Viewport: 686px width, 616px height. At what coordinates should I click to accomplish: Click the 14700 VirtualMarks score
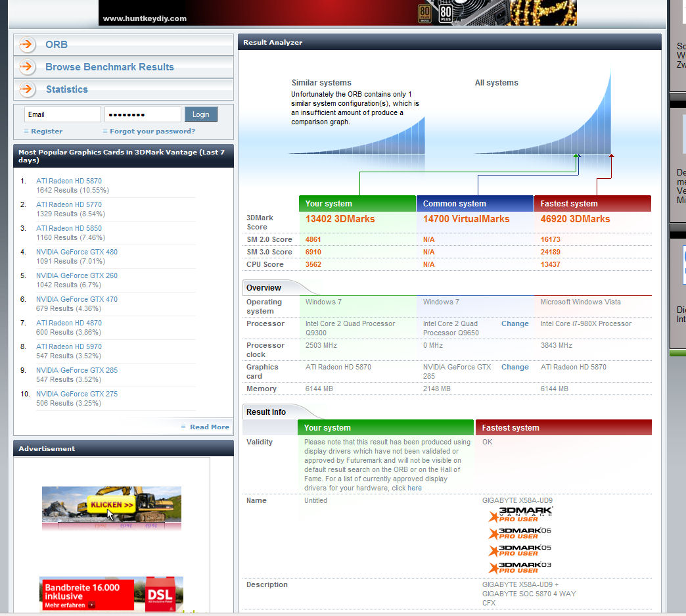pyautogui.click(x=466, y=219)
